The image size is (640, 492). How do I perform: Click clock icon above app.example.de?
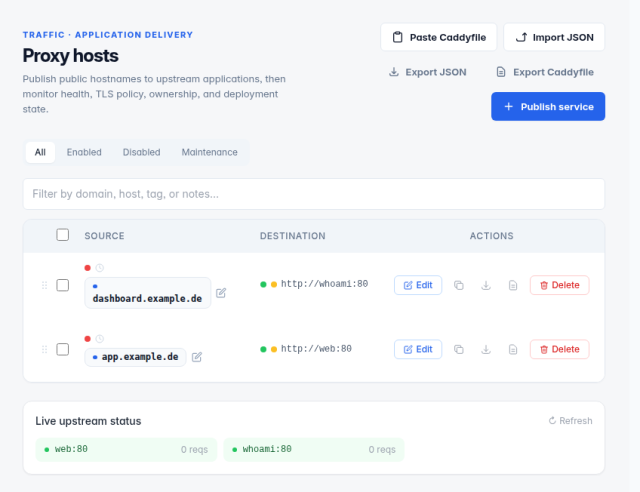[x=100, y=338]
